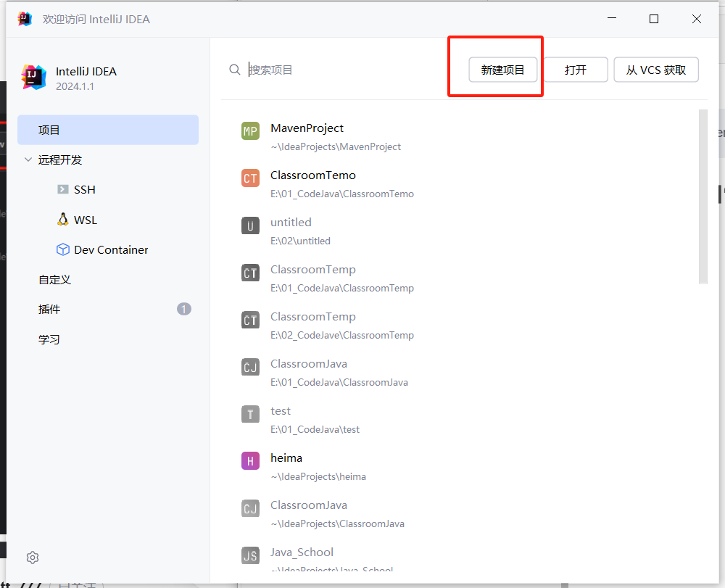Switch to the 插件 tab

tap(49, 310)
